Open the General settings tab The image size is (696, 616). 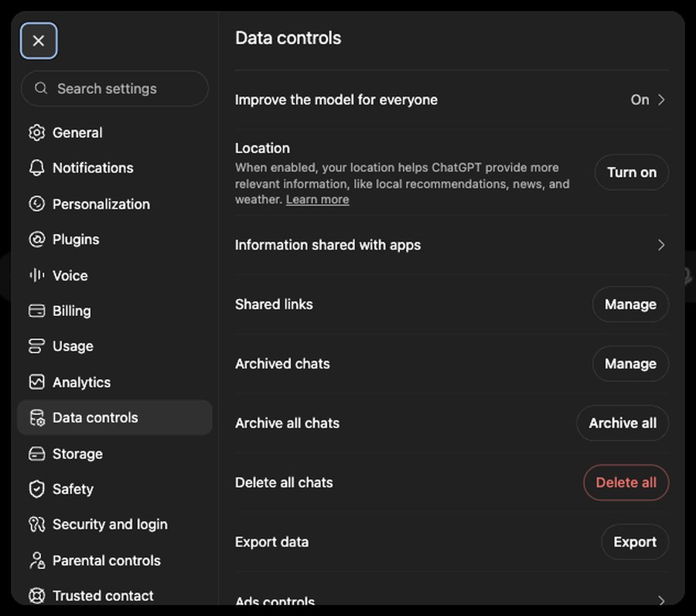[x=114, y=133]
